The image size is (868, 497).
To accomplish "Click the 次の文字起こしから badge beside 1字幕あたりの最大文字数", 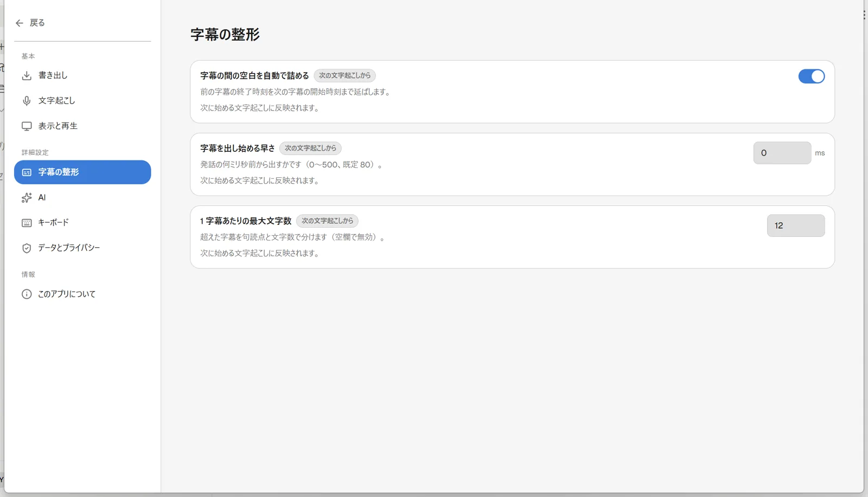I will tap(327, 221).
